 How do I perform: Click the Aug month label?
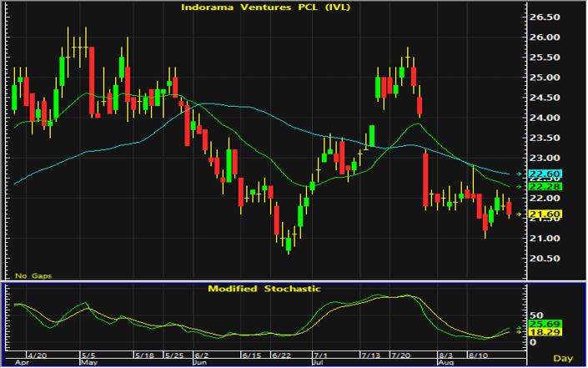(446, 363)
